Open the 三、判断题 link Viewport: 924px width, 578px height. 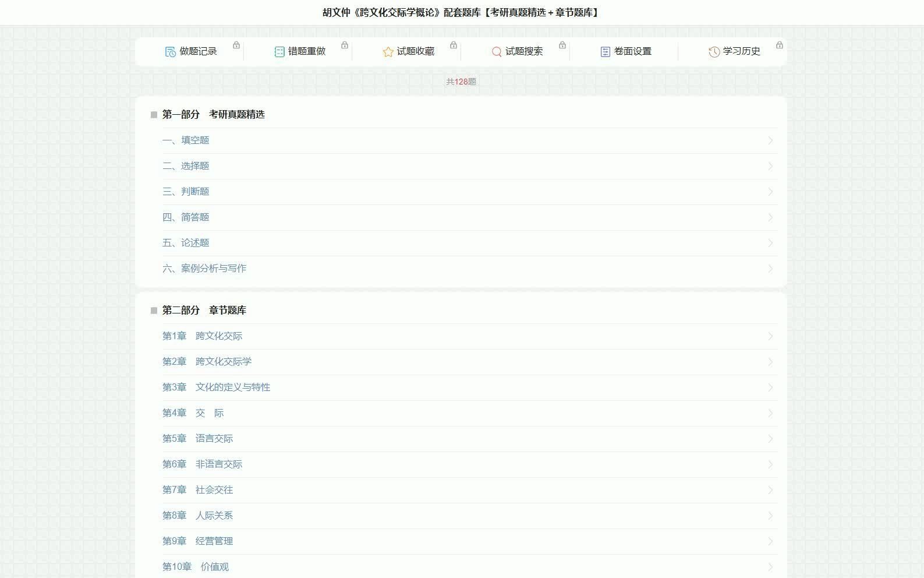(x=186, y=192)
